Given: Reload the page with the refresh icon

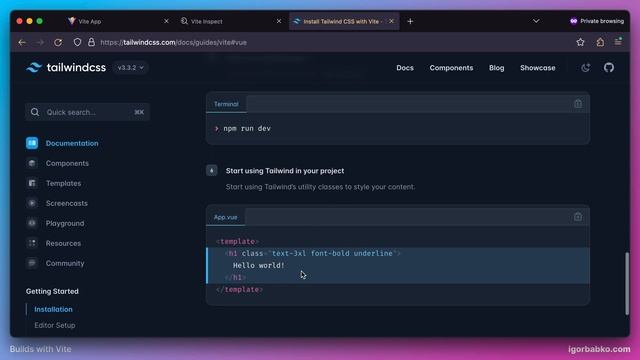Looking at the screenshot, I should 58,42.
